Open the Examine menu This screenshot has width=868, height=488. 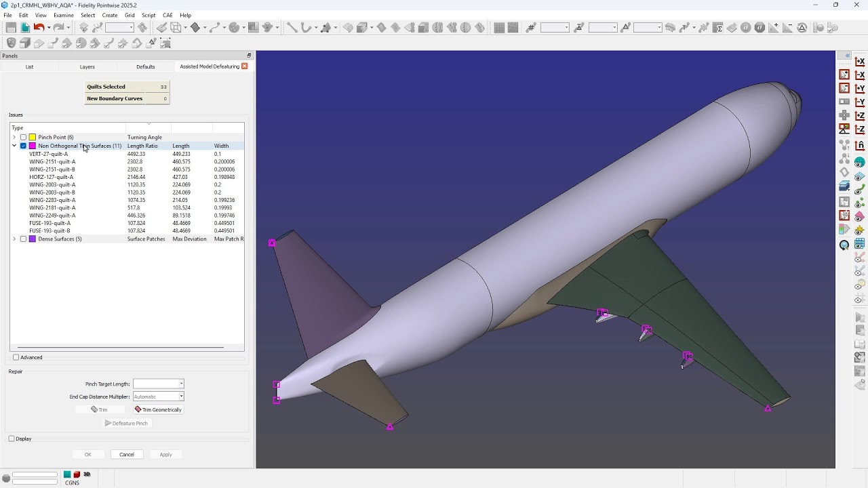[x=63, y=15]
